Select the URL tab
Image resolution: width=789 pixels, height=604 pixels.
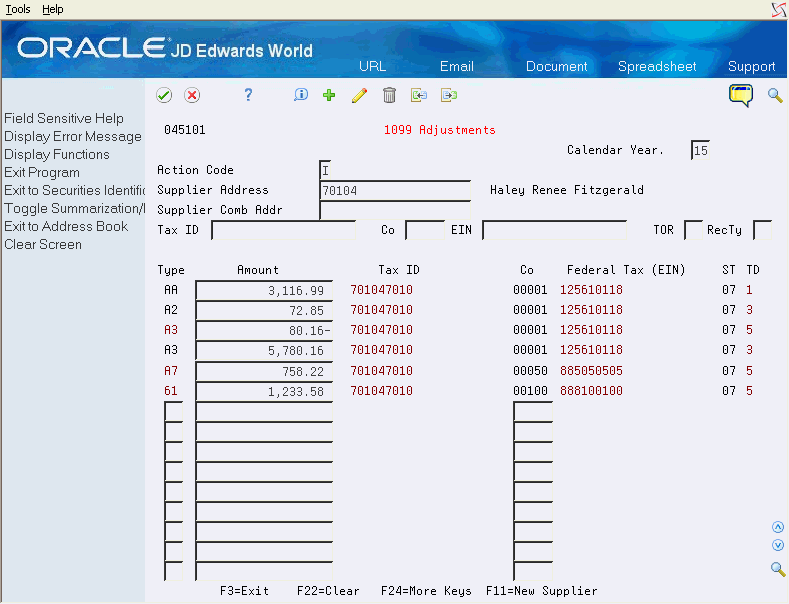[x=372, y=66]
